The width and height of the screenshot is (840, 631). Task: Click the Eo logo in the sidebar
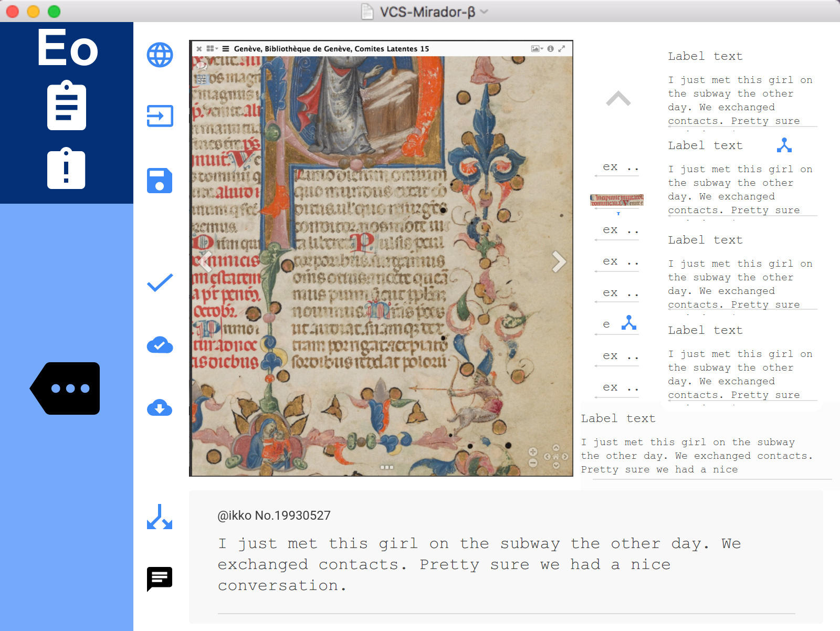click(67, 47)
